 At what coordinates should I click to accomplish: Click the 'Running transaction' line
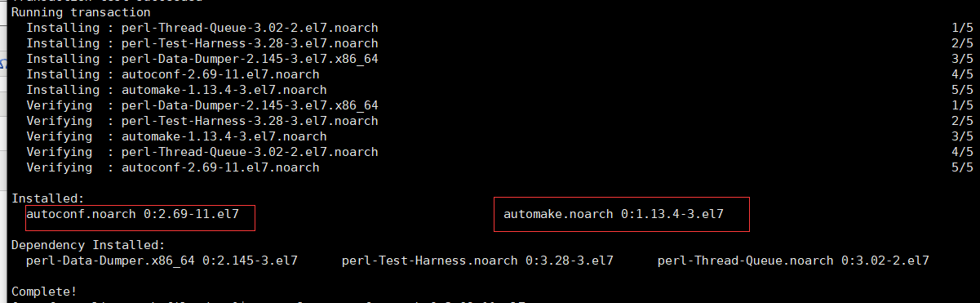(x=81, y=13)
